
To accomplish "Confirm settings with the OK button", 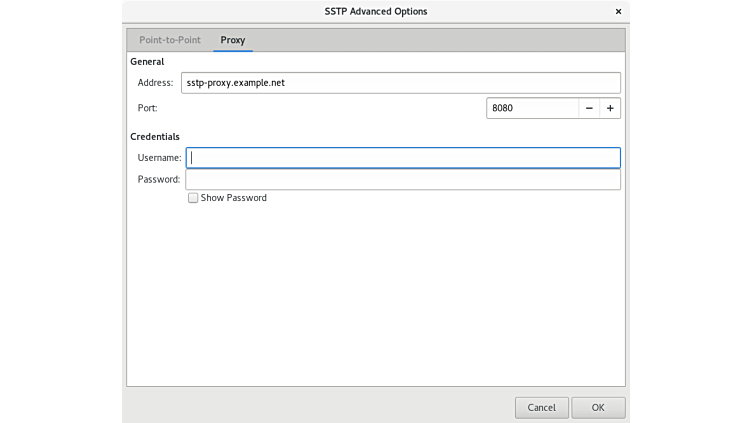I will point(598,407).
